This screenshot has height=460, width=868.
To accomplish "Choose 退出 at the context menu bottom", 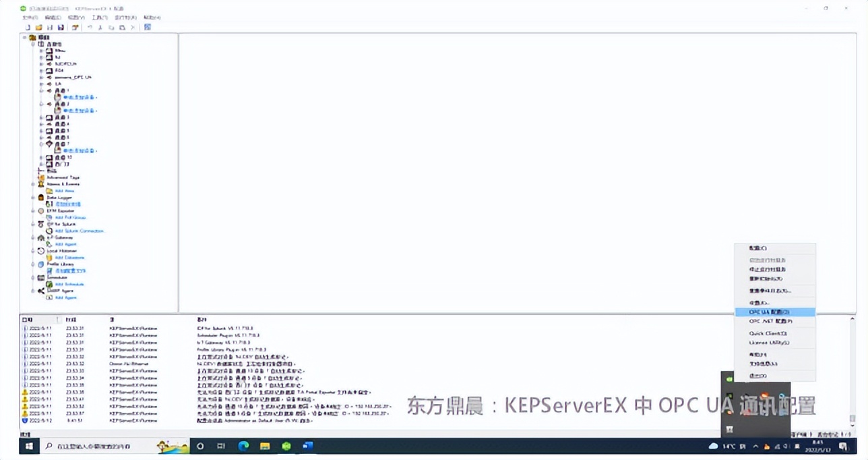I will tap(775, 376).
